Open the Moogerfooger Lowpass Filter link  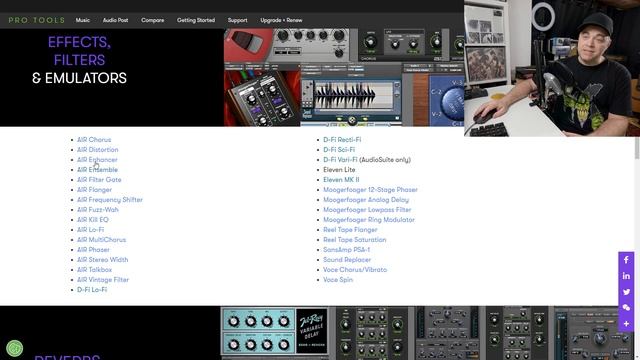[367, 210]
